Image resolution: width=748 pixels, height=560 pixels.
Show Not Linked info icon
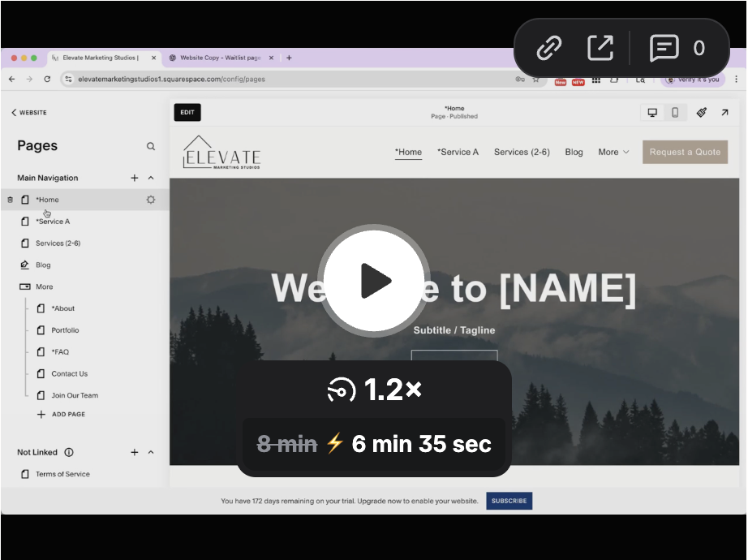pos(69,453)
